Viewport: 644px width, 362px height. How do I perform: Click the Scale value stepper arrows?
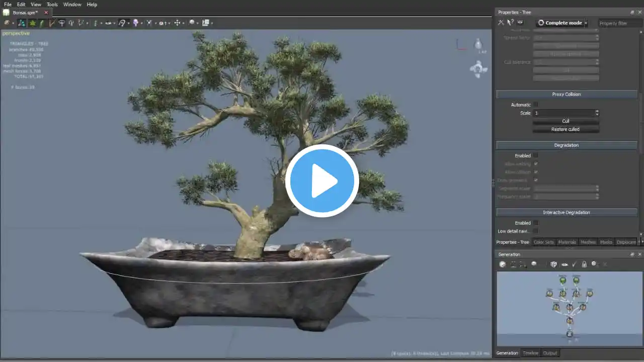coord(597,113)
